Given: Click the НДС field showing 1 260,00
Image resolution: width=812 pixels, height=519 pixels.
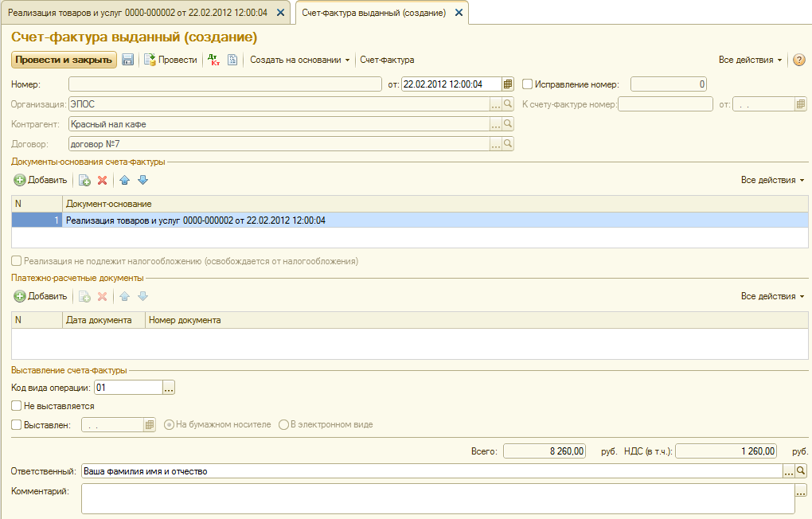Looking at the screenshot, I should click(726, 451).
